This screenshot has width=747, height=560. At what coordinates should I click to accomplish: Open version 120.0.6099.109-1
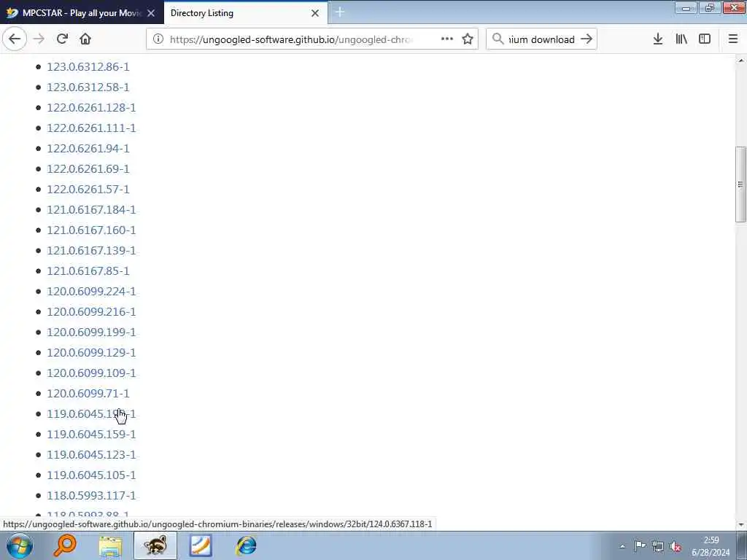tap(91, 373)
